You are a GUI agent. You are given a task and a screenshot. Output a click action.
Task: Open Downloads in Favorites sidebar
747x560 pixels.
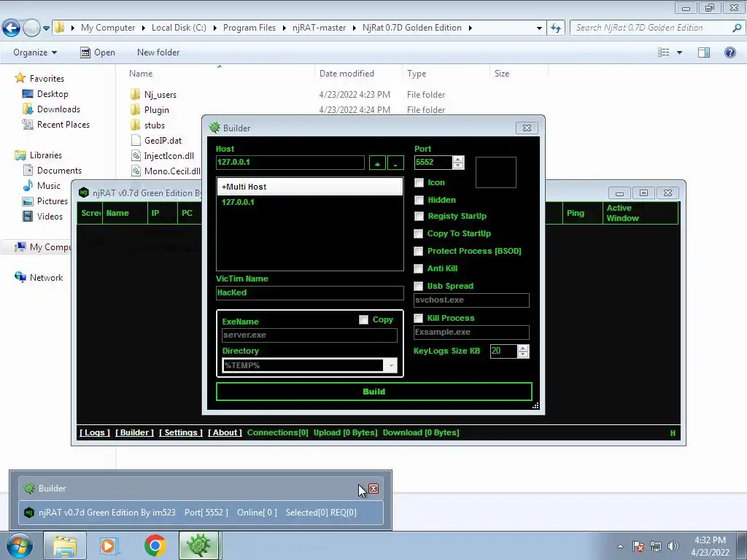coord(58,109)
